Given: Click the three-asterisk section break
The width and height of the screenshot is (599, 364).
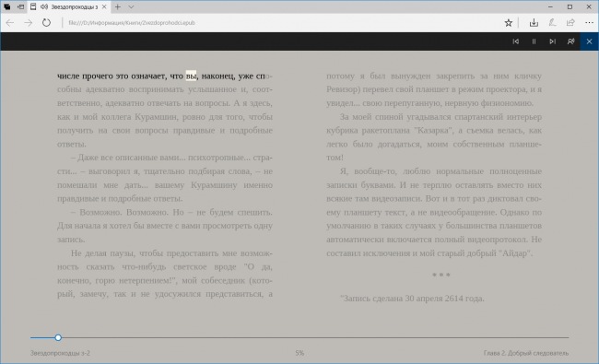Looking at the screenshot, I should pos(440,275).
